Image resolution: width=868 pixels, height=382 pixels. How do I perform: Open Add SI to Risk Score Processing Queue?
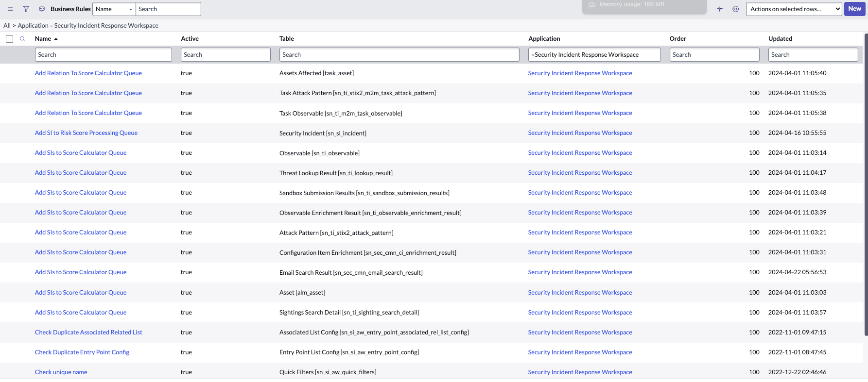tap(86, 133)
